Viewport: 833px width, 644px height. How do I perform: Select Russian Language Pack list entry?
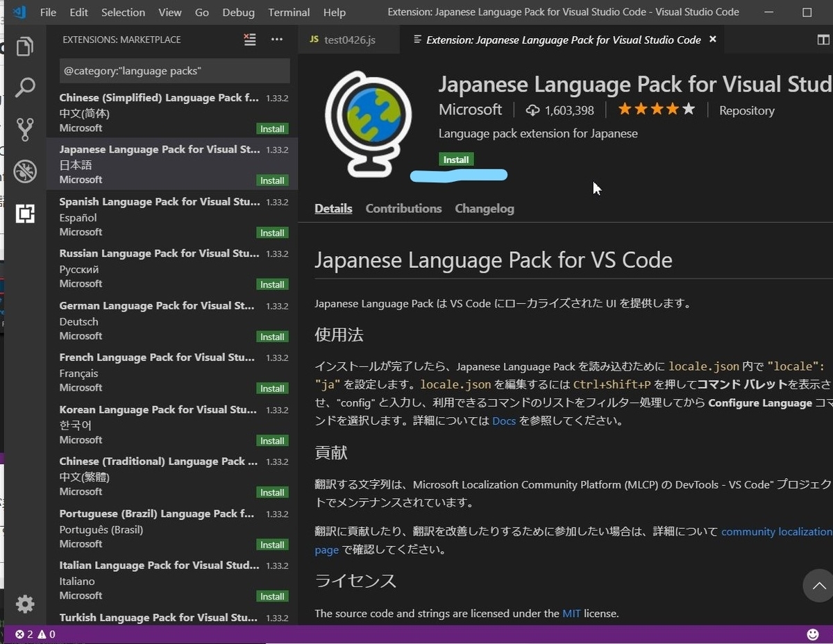tap(172, 268)
